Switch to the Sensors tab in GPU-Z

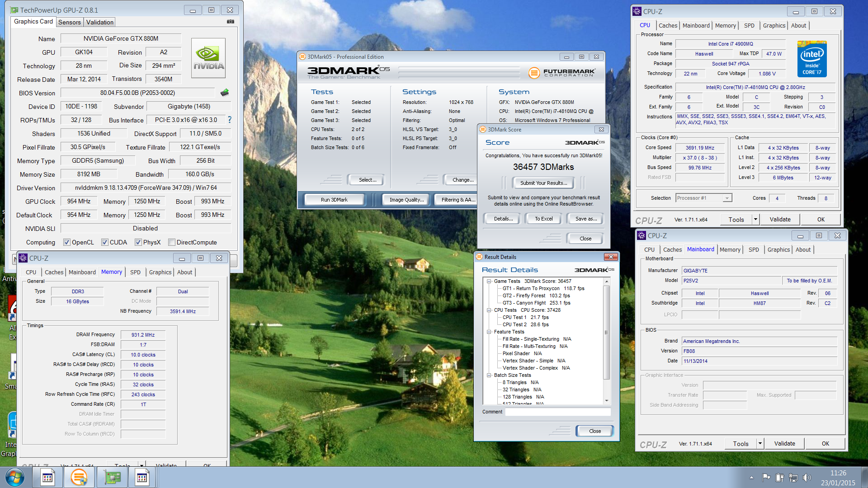[70, 22]
